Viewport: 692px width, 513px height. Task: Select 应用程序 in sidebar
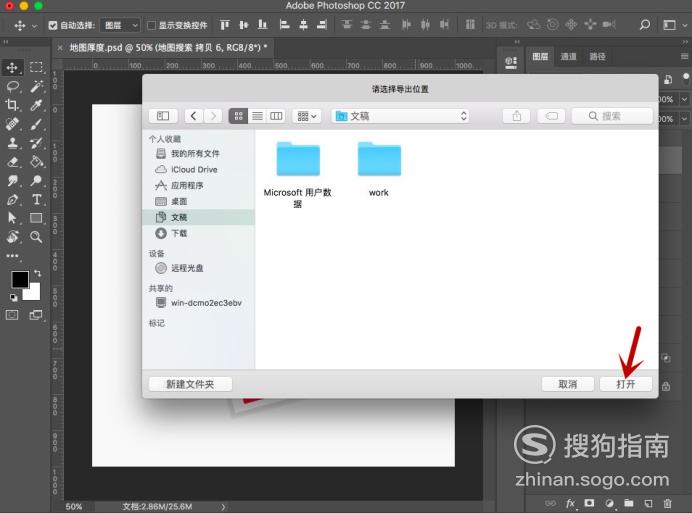(199, 185)
